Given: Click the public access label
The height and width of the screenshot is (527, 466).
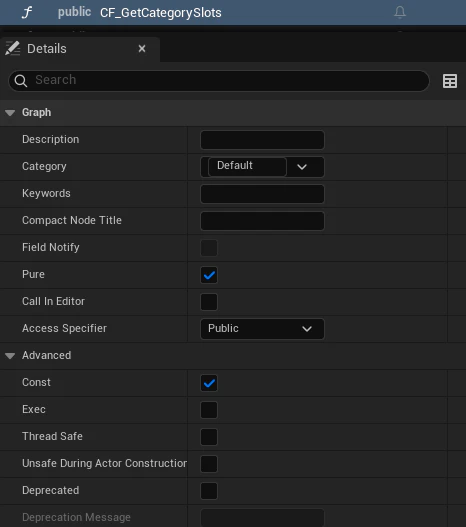Looking at the screenshot, I should coord(74,12).
